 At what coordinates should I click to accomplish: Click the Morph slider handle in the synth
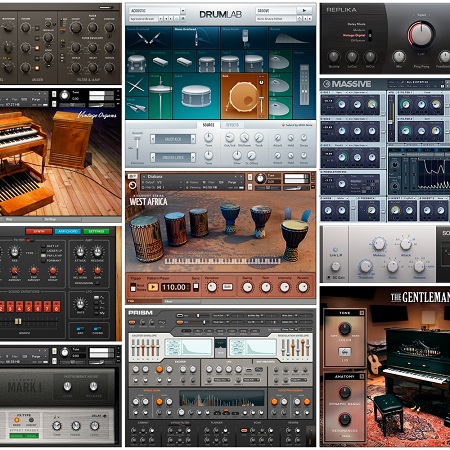coord(18,321)
